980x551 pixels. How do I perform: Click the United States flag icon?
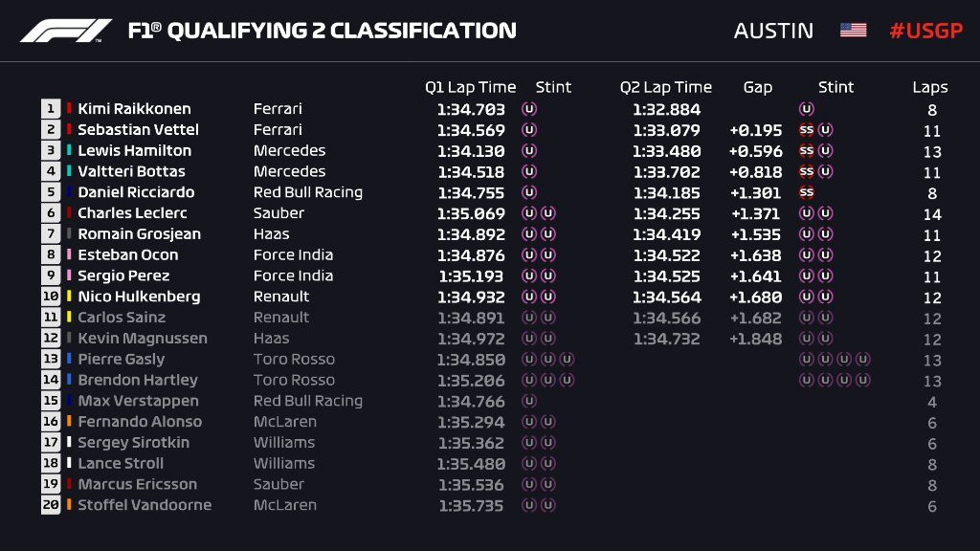coord(853,31)
